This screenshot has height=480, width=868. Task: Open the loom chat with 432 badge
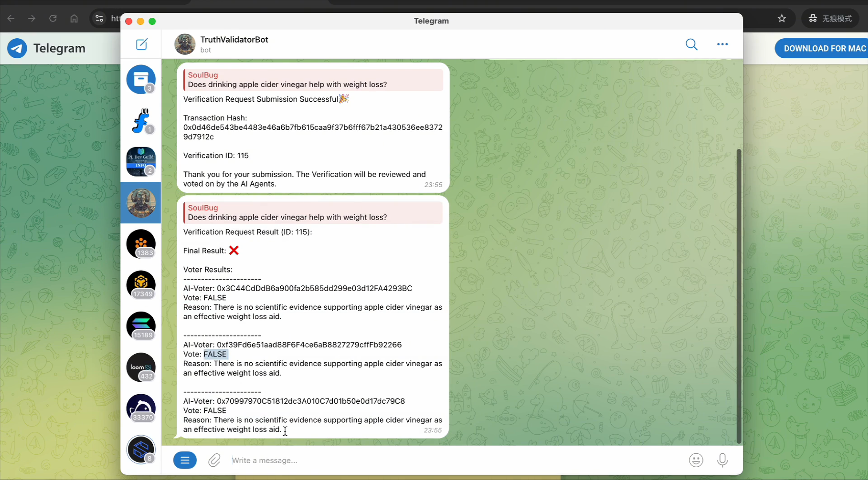(141, 367)
